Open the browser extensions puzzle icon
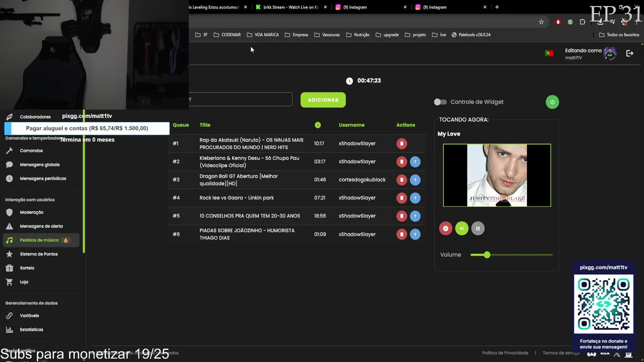 (582, 22)
